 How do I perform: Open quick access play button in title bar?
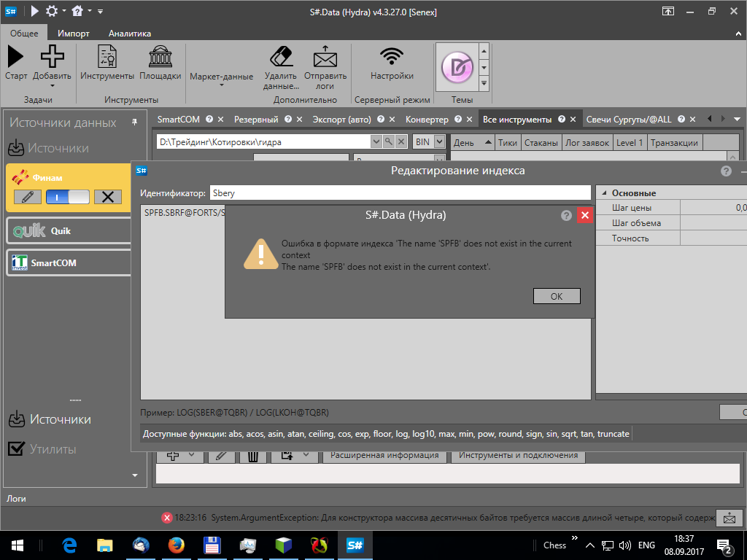point(35,10)
